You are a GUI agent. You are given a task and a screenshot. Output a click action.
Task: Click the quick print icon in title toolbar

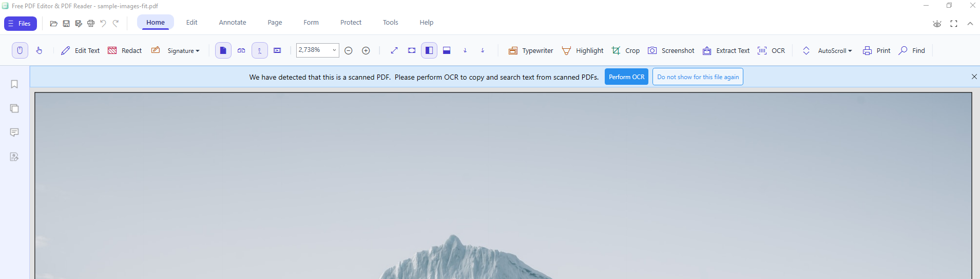[x=91, y=24]
